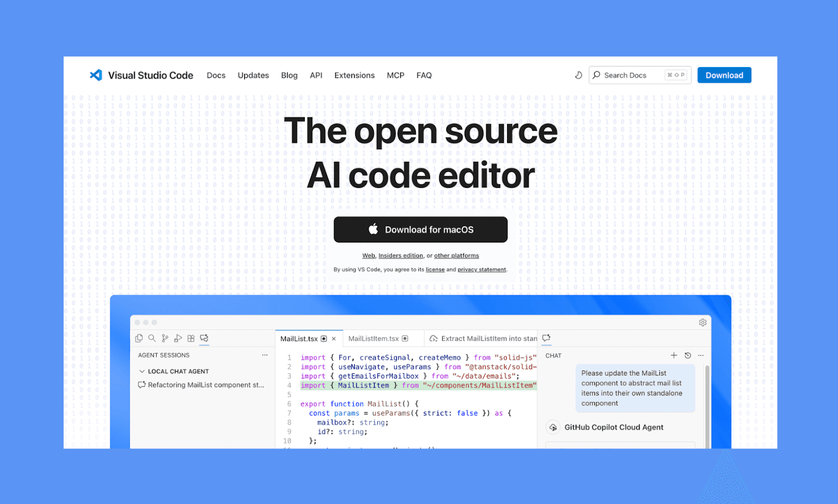Click the unsaved indicator on MailListItem.tsx tab
Screen dimensions: 838x504
[x=405, y=339]
